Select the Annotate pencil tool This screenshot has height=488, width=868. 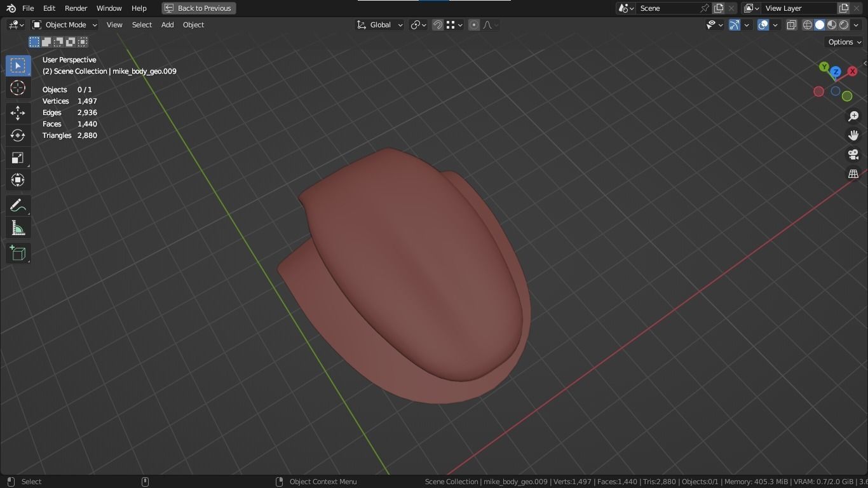point(18,206)
